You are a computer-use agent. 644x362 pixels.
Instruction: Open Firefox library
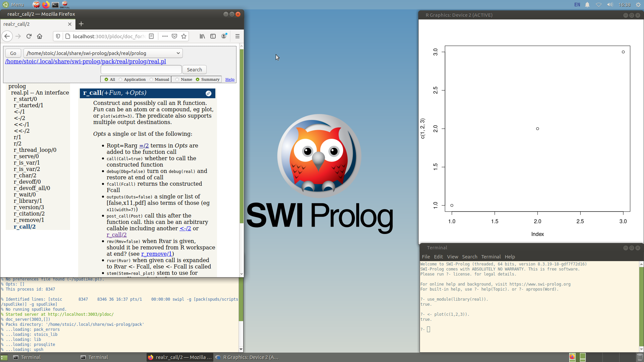tap(202, 36)
